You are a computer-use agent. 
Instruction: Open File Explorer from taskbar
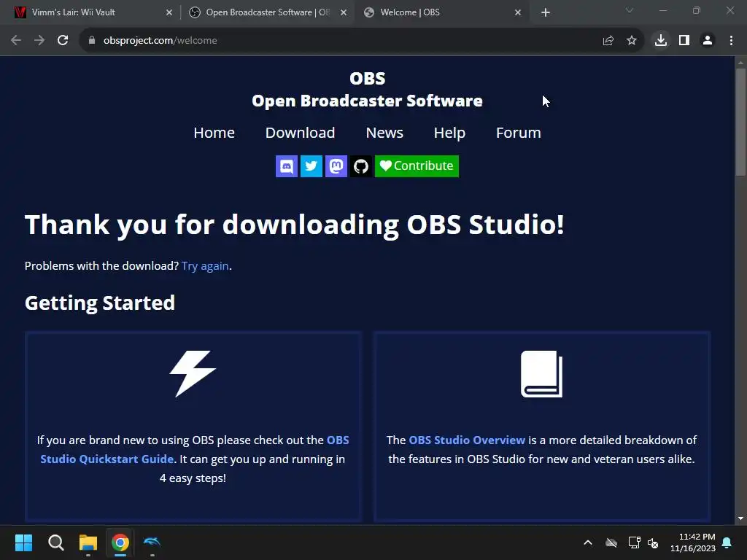pyautogui.click(x=88, y=542)
